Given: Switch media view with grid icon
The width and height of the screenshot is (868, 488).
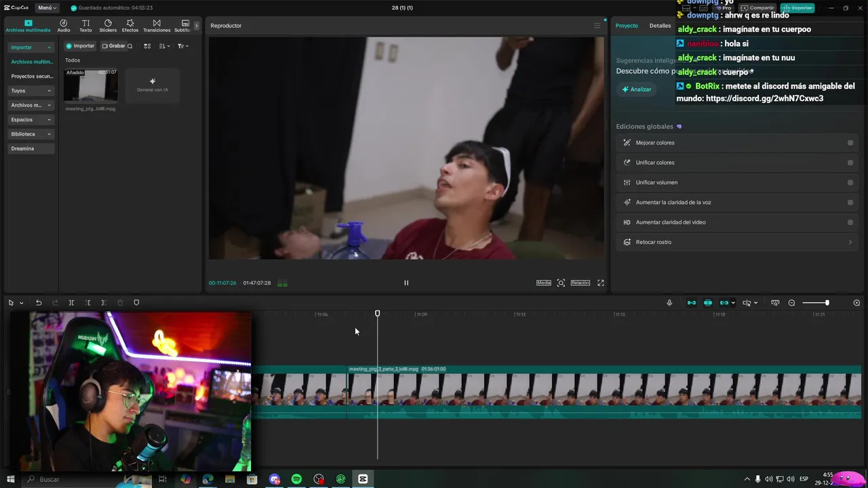Looking at the screenshot, I should tap(147, 46).
